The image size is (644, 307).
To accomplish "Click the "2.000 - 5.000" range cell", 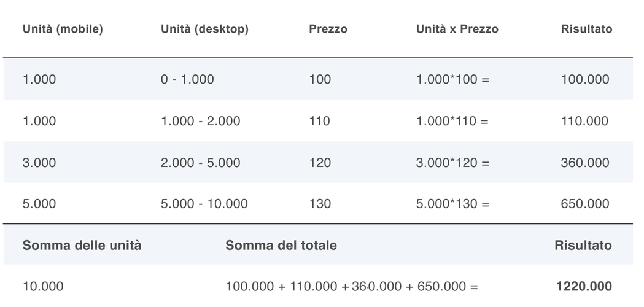I will [201, 163].
